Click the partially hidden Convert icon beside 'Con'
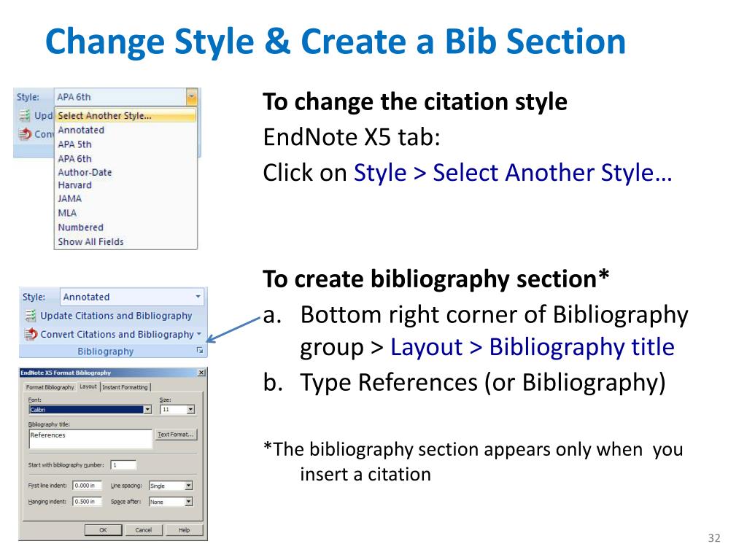This screenshot has height=560, width=747. (24, 134)
